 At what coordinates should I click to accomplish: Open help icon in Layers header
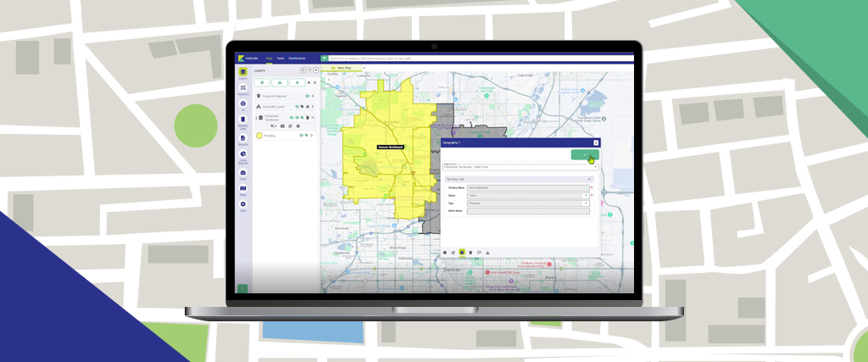tap(309, 70)
